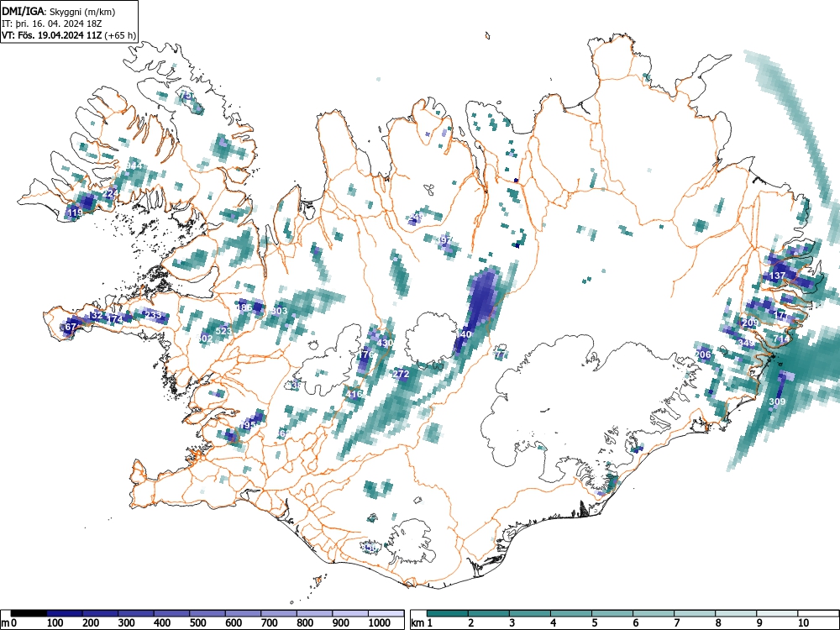
Task: Select the '176' visibility label
Action: [365, 354]
